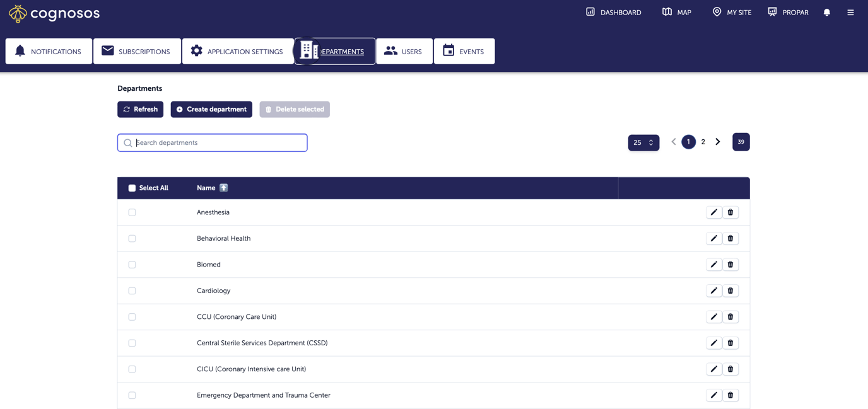Click Central Sterile Services Department (CSSD) text

(262, 343)
